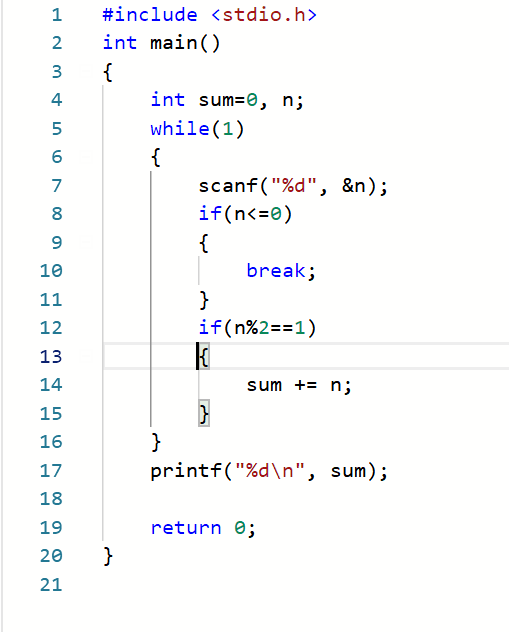Place cursor on the while keyword
This screenshot has width=509, height=632.
point(180,129)
